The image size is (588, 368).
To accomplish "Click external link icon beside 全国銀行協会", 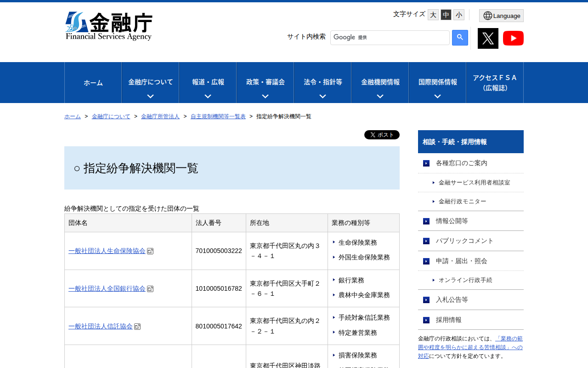I will coord(150,289).
